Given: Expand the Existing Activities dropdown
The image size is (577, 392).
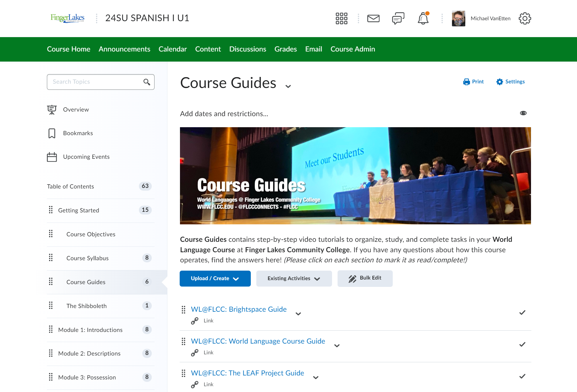Looking at the screenshot, I should 293,278.
